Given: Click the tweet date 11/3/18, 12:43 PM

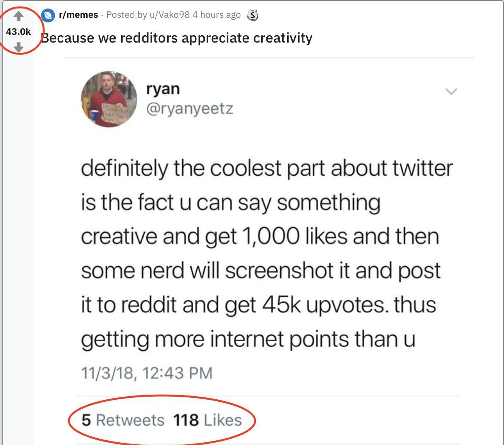Looking at the screenshot, I should click(147, 373).
